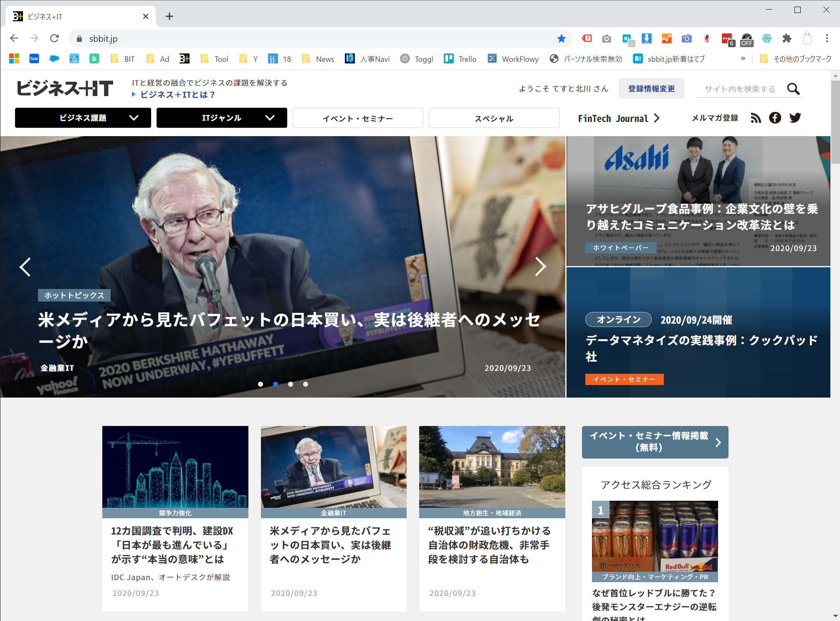Reload page with refresh icon
This screenshot has height=621, width=840.
click(x=54, y=39)
